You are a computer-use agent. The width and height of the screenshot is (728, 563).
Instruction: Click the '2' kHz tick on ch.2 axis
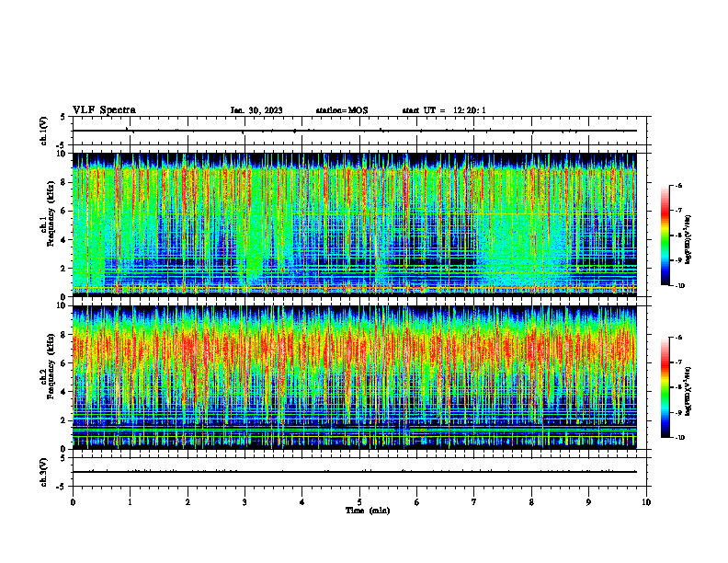(64, 420)
